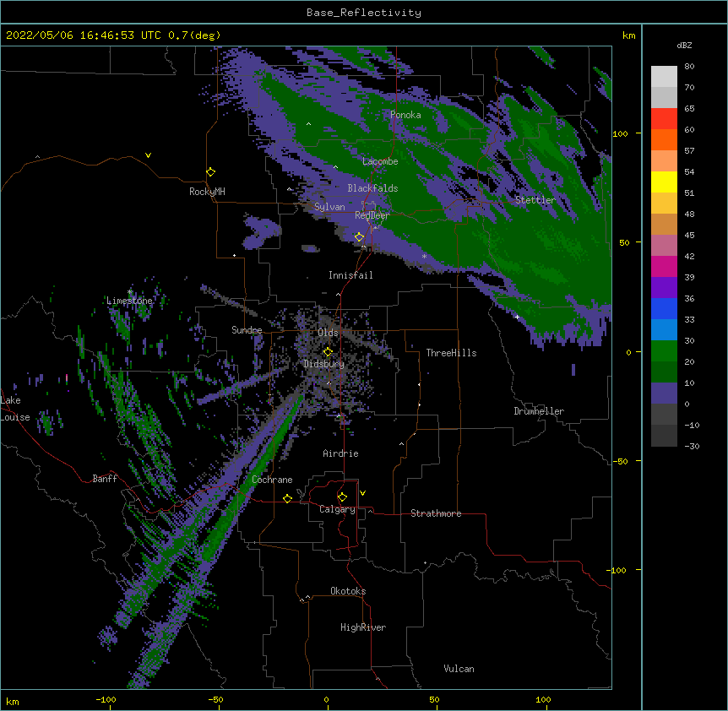Screen dimensions: 728x711
Task: Click the legend value -30
Action: pos(692,446)
